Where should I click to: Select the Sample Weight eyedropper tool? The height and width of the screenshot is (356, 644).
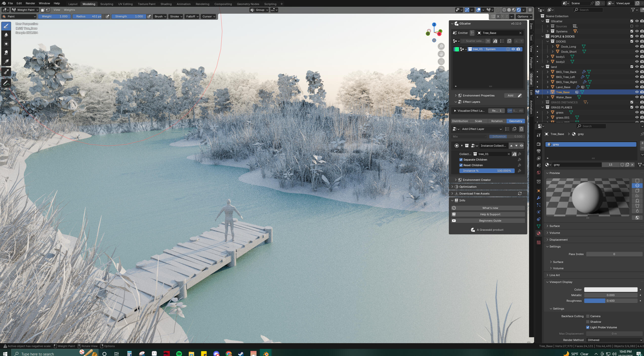[6, 72]
